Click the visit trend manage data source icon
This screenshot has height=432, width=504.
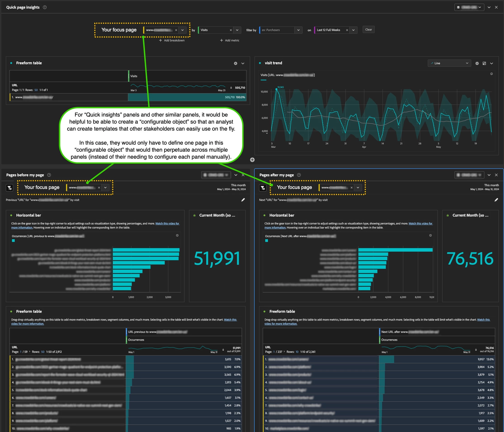tap(484, 63)
